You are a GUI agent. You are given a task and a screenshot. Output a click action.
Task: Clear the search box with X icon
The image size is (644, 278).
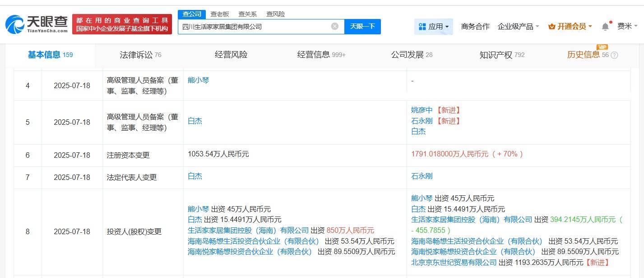(334, 26)
